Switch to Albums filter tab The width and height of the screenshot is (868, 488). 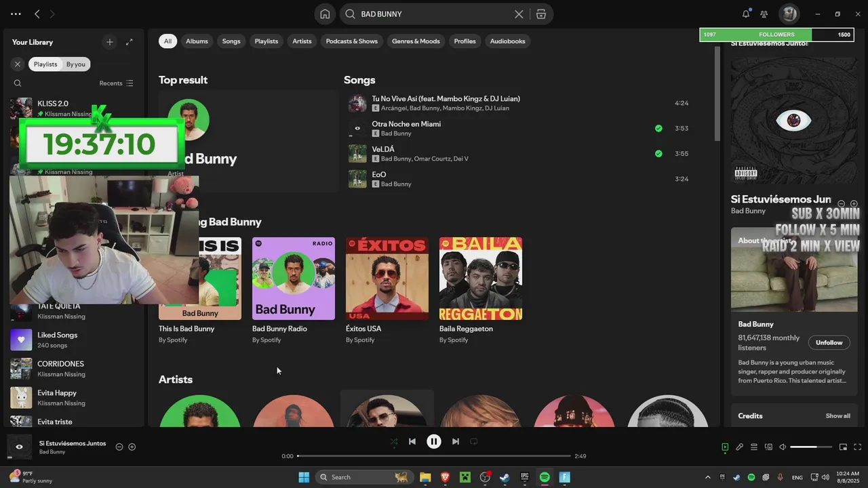coord(197,41)
